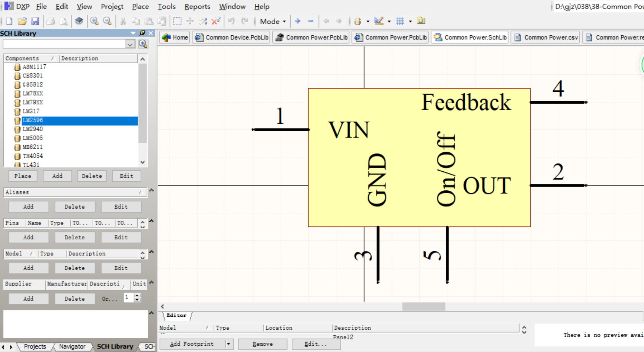Switch to the Common Power.SchLib tab
This screenshot has height=352, width=644.
click(x=470, y=37)
